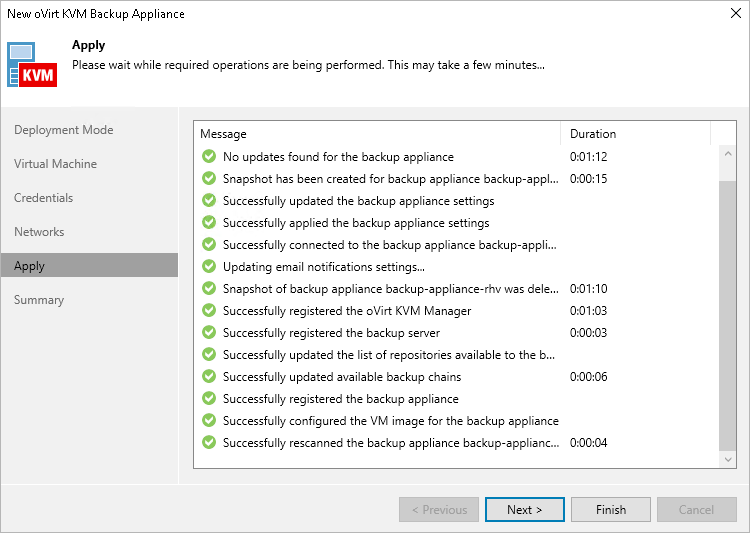This screenshot has height=533, width=750.
Task: Click the check icon for 'registered the backup appliance'
Action: point(209,398)
